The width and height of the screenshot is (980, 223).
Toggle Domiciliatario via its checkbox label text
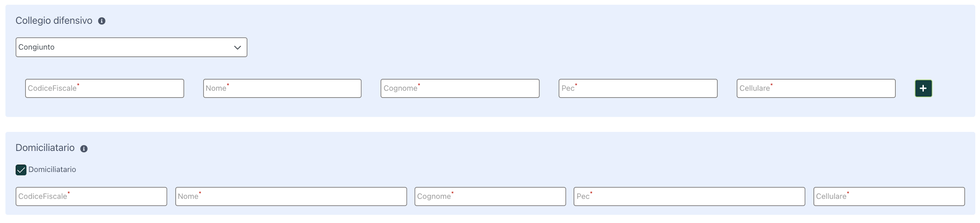click(52, 170)
